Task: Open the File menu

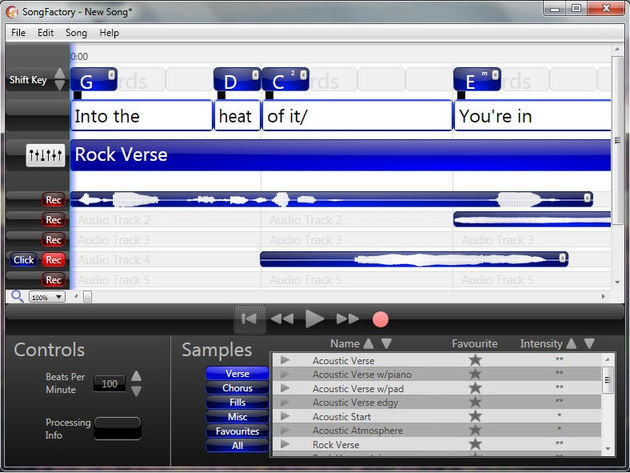Action: coord(18,33)
